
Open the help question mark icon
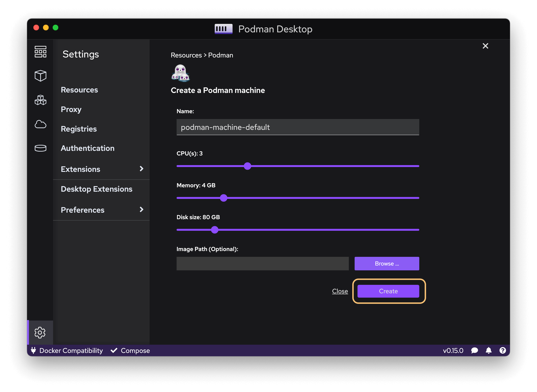[x=503, y=350]
